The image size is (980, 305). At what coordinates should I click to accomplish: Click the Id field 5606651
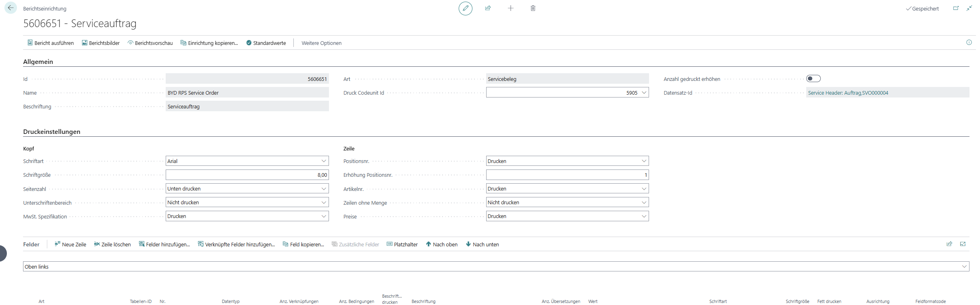point(247,79)
